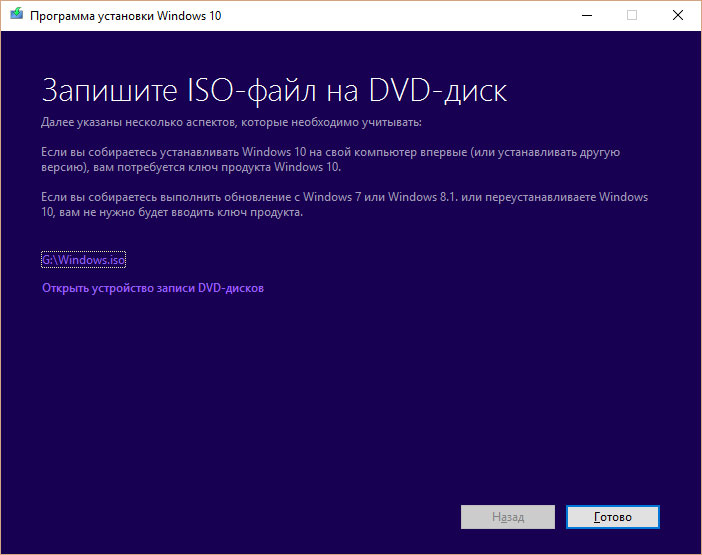Screen dimensions: 702x555
Task: Open the DVD burner via 'Открыть устройство записи DVD-дисков'
Action: [153, 288]
